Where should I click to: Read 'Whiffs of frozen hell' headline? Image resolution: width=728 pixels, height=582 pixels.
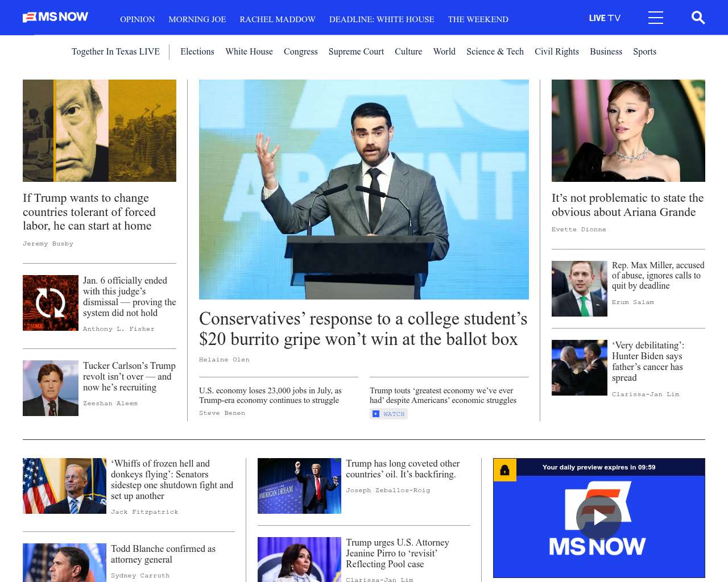[x=172, y=480]
